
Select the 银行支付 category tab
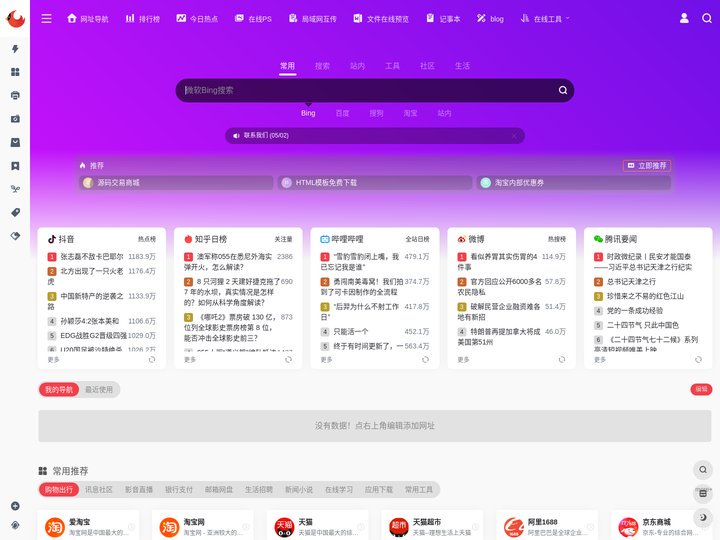click(179, 489)
